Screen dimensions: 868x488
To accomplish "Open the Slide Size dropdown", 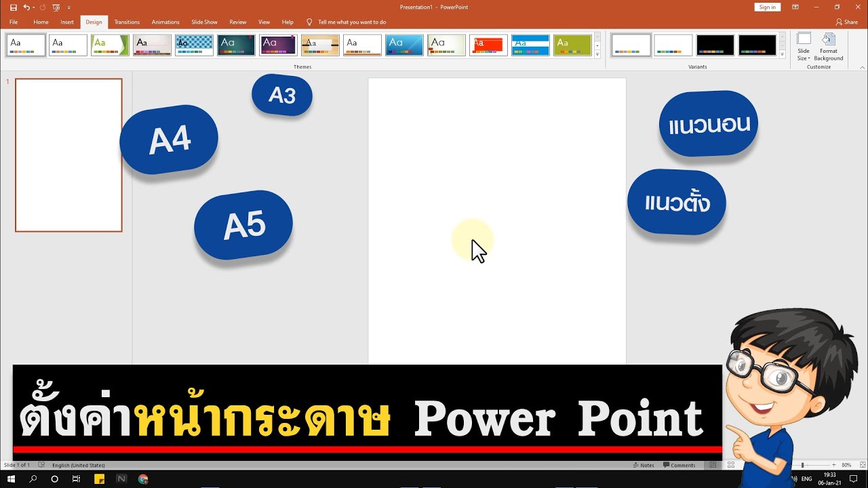I will point(804,46).
